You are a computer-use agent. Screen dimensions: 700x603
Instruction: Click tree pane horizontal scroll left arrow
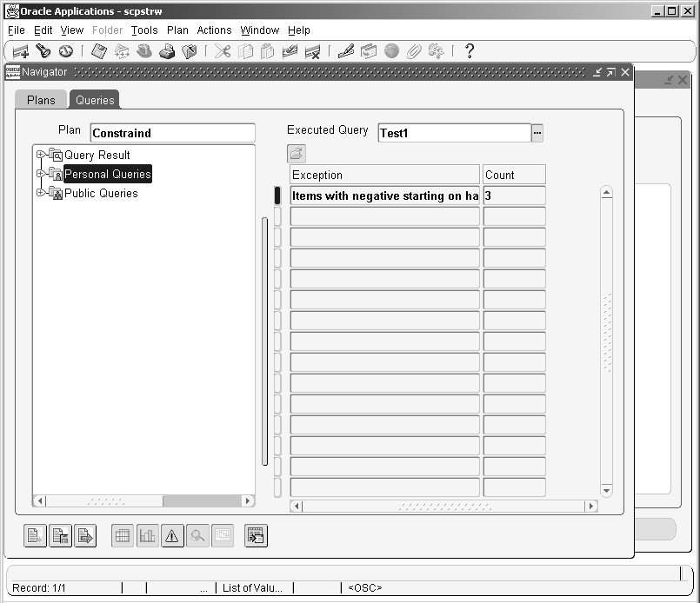point(40,500)
